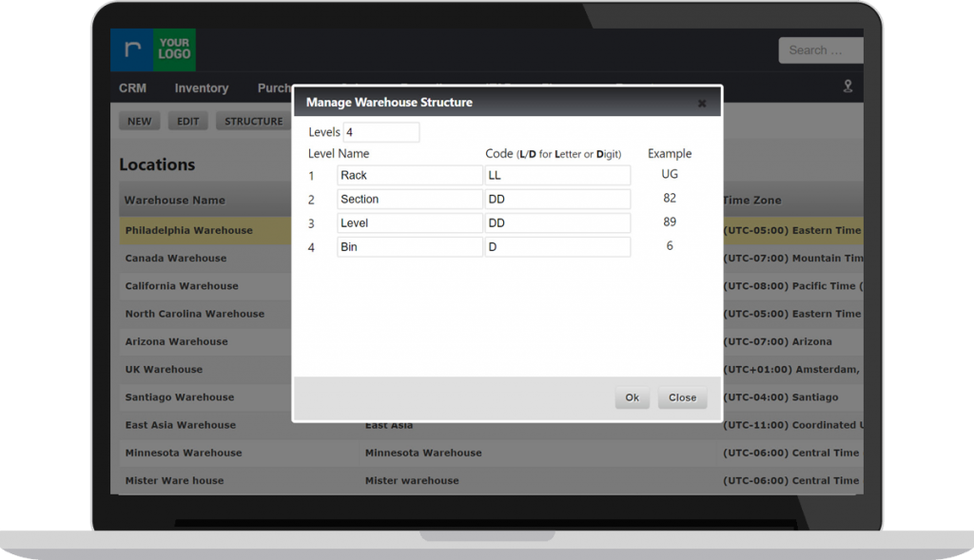Click the location pin icon in navbar
Viewport: 974px width, 560px height.
pos(847,87)
